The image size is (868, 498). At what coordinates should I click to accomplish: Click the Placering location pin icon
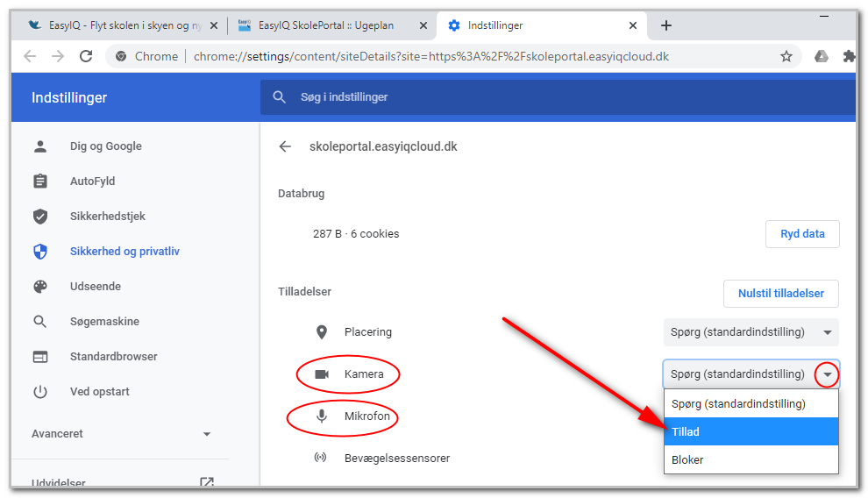(x=322, y=332)
